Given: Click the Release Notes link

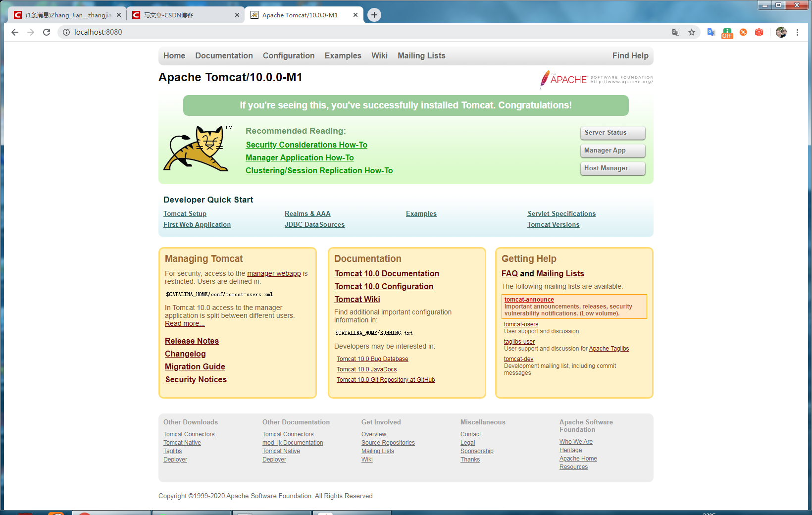Looking at the screenshot, I should point(192,341).
